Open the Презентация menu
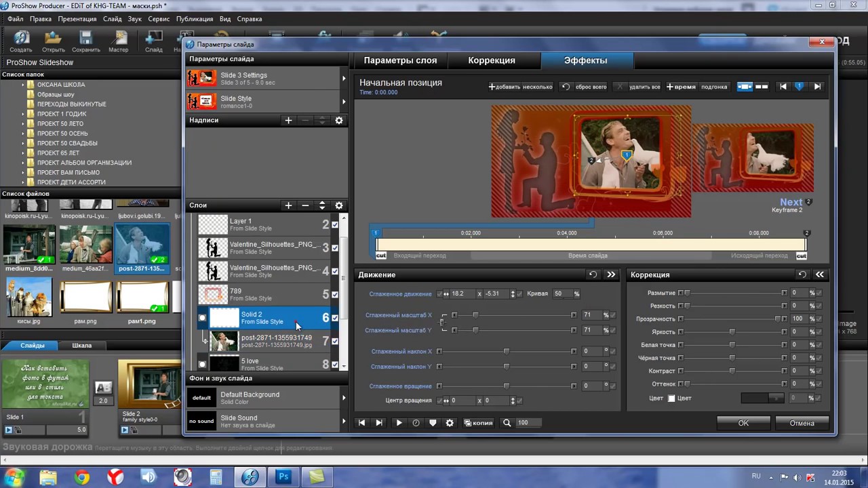The height and width of the screenshot is (488, 868). (77, 19)
